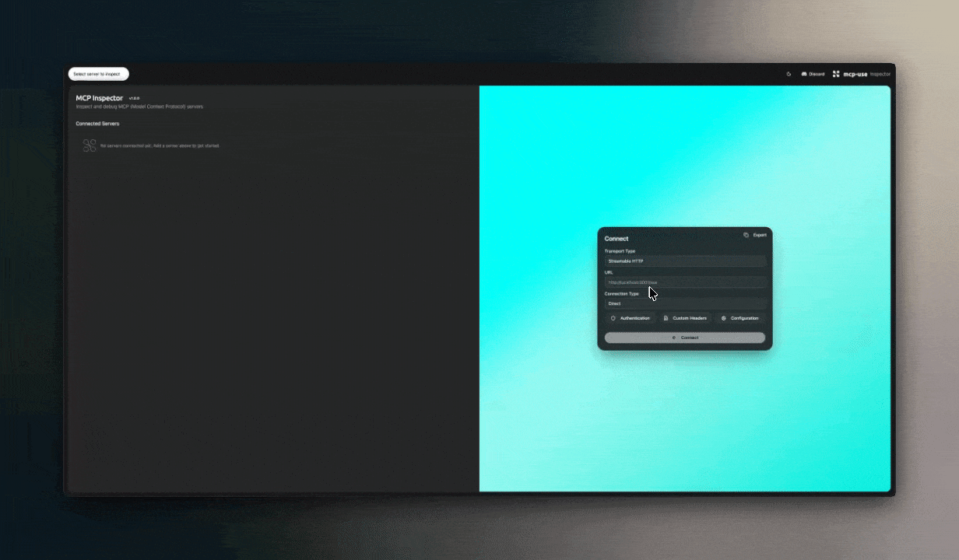
Task: Click the Configuration gear icon
Action: click(x=723, y=318)
